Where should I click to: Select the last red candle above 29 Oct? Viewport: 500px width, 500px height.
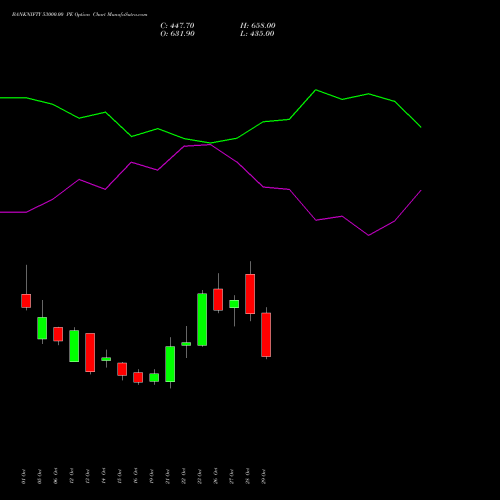coord(266,335)
